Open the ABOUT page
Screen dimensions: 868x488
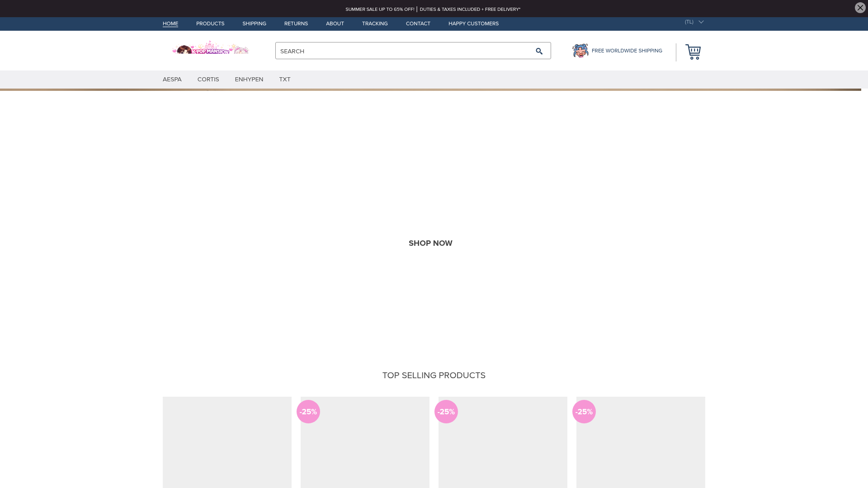pos(335,23)
